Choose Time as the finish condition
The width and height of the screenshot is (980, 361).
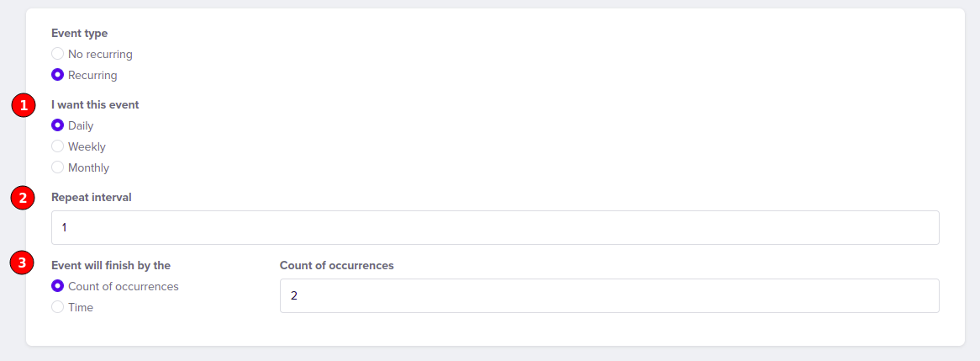pyautogui.click(x=57, y=306)
